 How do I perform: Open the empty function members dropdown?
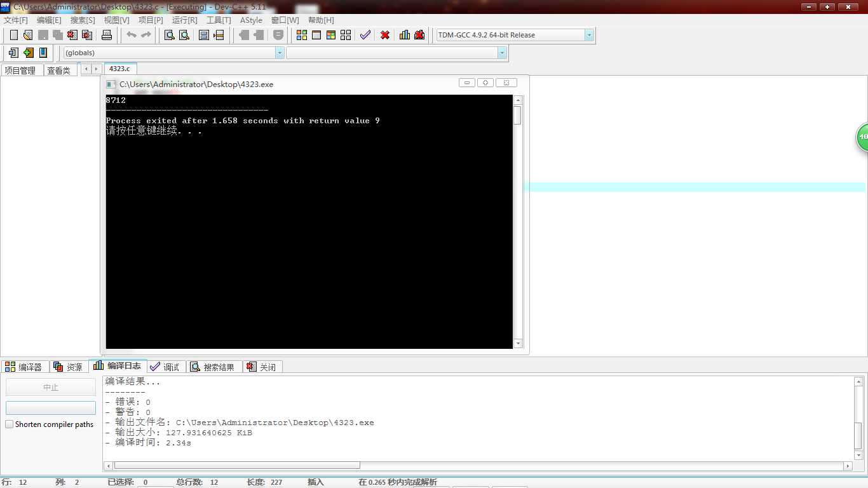click(x=502, y=53)
